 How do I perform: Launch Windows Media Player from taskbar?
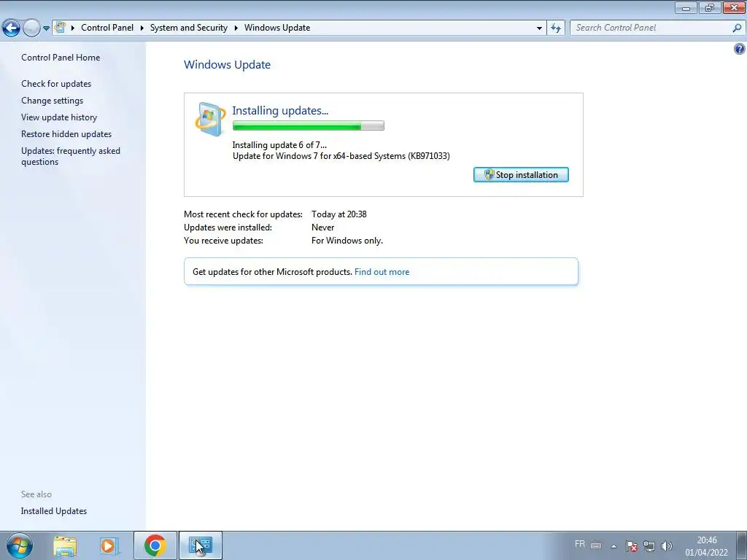coord(109,545)
